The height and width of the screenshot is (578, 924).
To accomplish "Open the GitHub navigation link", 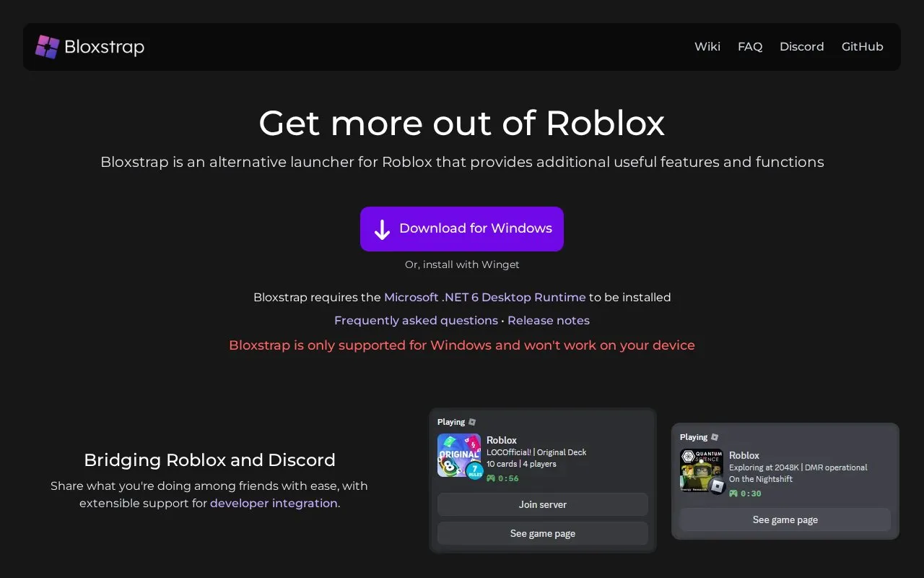I will point(863,46).
